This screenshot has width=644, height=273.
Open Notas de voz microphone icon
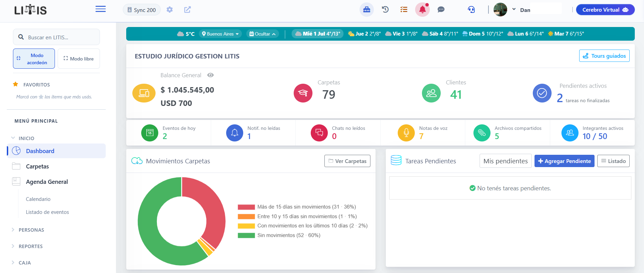[x=406, y=133]
